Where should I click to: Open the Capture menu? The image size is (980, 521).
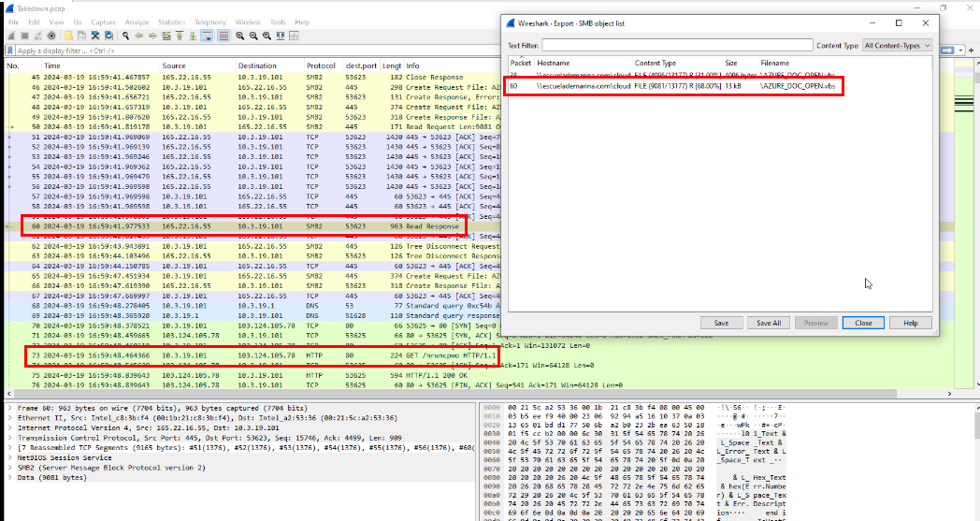[103, 22]
